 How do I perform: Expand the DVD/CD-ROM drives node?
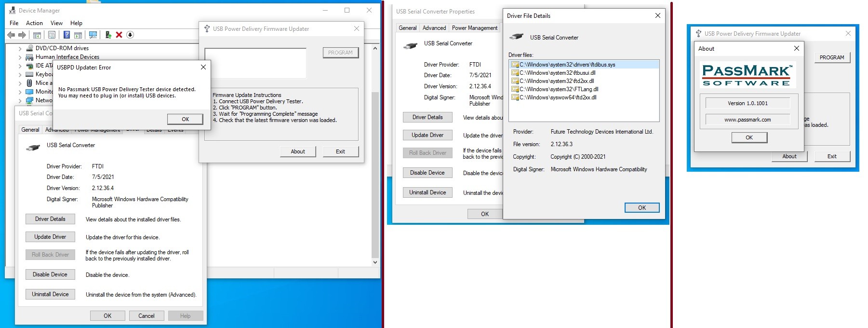click(x=20, y=49)
